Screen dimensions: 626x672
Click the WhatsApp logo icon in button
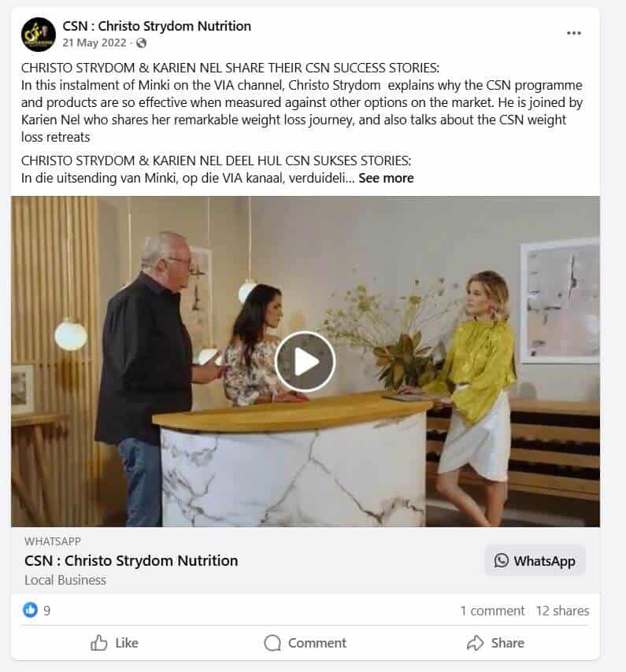(502, 560)
